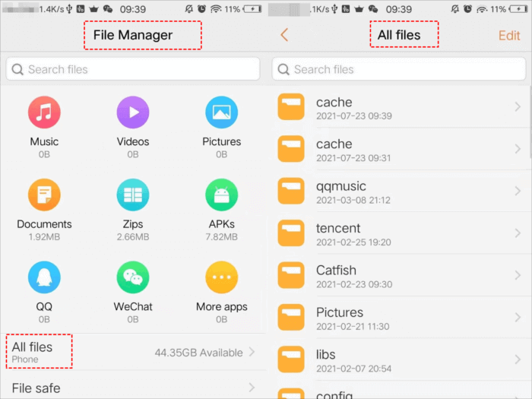This screenshot has height=399, width=532.
Task: Tap the APKs 7.82MB size label
Action: [x=222, y=237]
